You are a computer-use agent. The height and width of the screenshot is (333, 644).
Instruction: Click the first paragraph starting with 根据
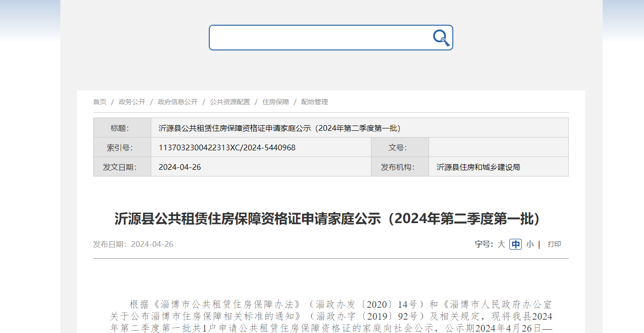click(x=331, y=316)
